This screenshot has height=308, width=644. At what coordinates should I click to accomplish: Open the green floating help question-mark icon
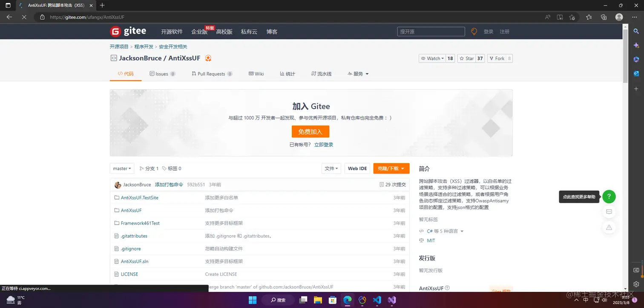coord(609,197)
